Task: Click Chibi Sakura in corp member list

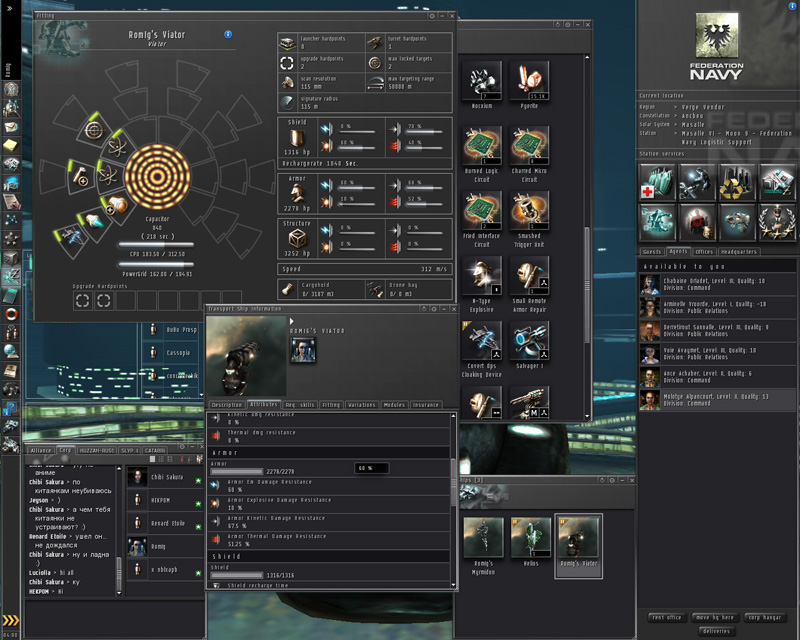Action: click(164, 477)
